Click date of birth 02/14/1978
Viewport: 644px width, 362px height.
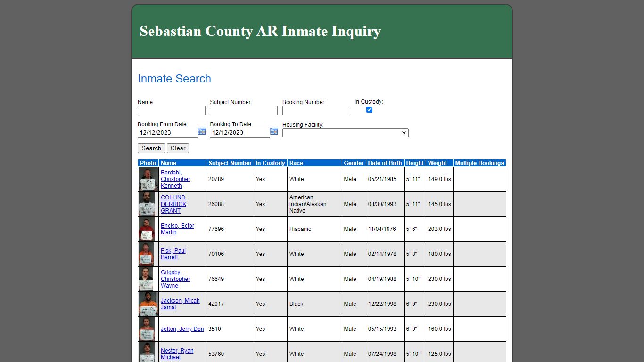point(382,254)
